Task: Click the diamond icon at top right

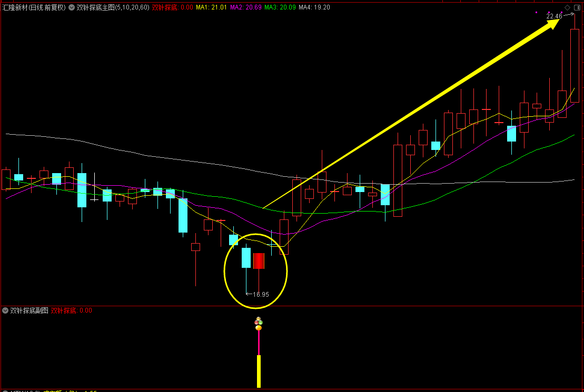Action: pos(567,7)
